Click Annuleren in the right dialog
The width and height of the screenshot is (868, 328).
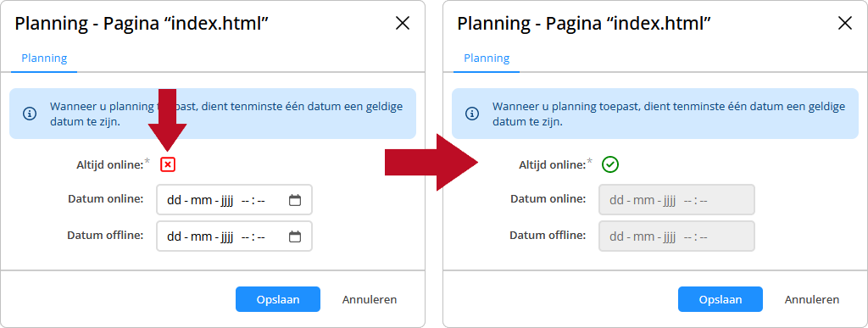[x=811, y=299]
